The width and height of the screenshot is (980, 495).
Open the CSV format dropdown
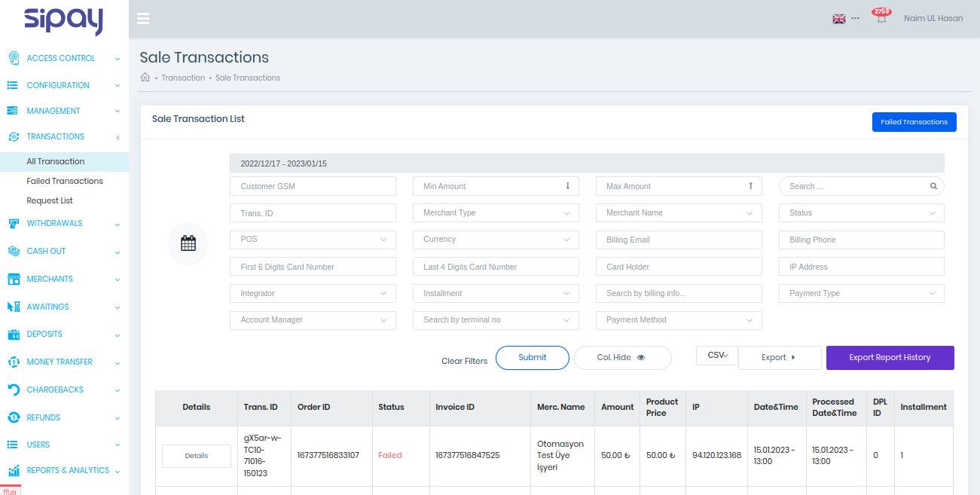coord(716,356)
